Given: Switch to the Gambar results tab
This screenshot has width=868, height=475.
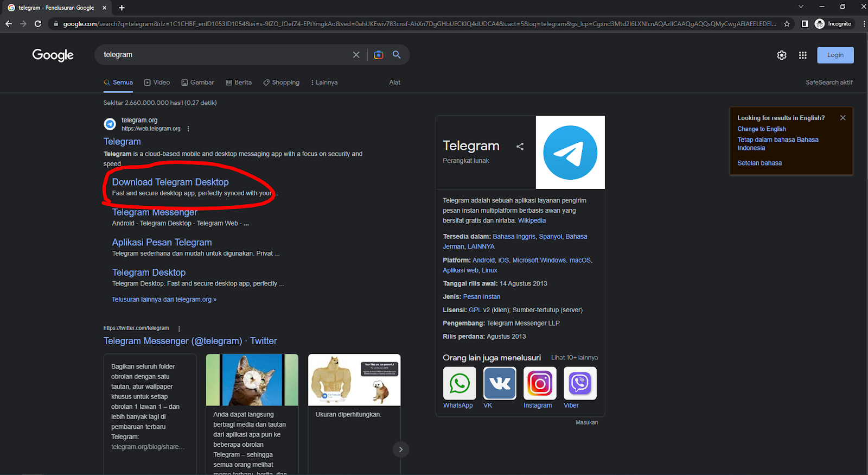Looking at the screenshot, I should point(197,83).
